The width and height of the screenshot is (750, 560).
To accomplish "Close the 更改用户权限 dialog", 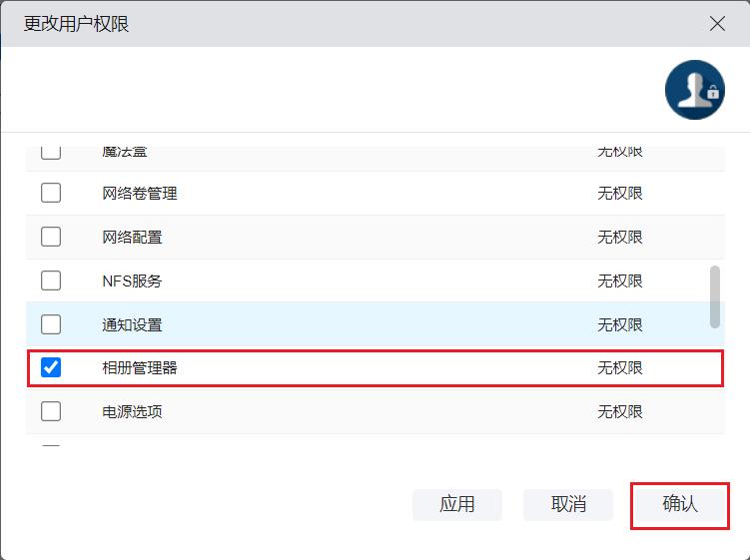I will [x=717, y=24].
